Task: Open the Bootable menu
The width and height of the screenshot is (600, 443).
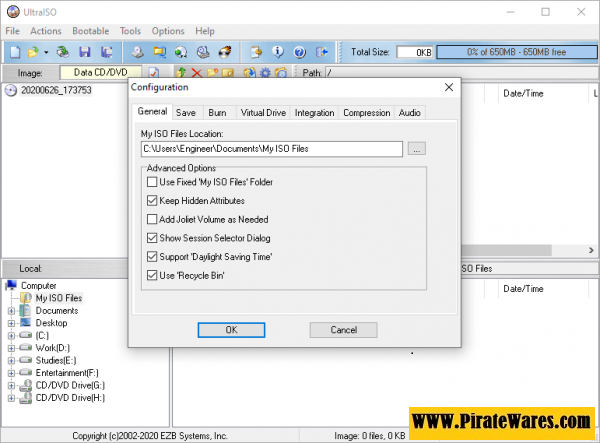Action: pyautogui.click(x=89, y=31)
